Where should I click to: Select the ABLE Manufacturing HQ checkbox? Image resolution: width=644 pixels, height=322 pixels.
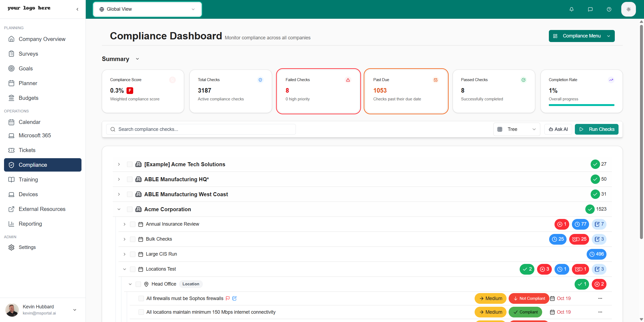(x=130, y=179)
